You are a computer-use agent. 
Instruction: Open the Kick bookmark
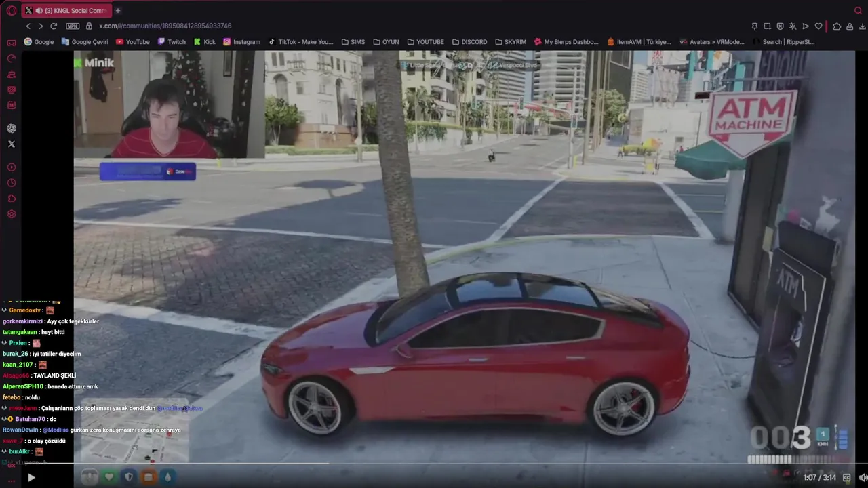coord(205,41)
